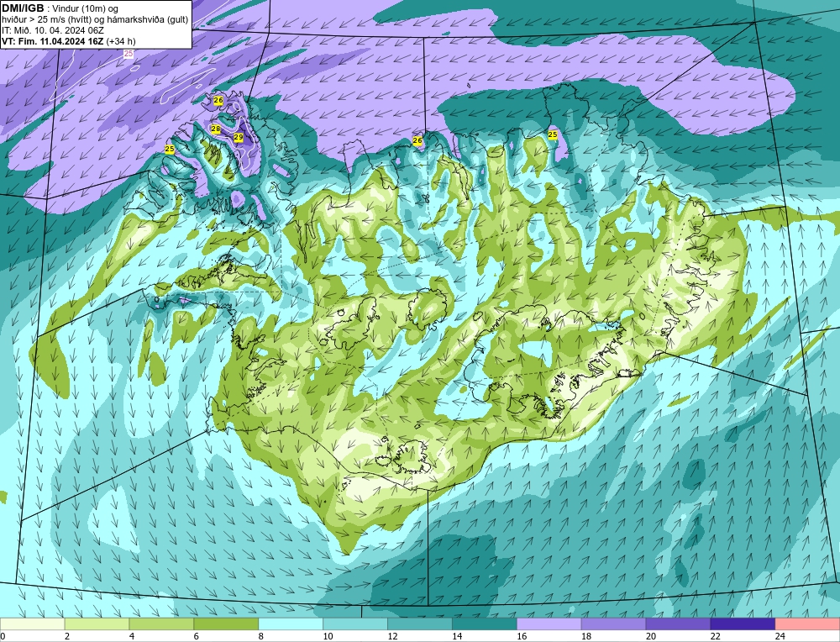Pick the dark teal 14–16 legend swatch
This screenshot has width=840, height=642.
click(x=485, y=624)
